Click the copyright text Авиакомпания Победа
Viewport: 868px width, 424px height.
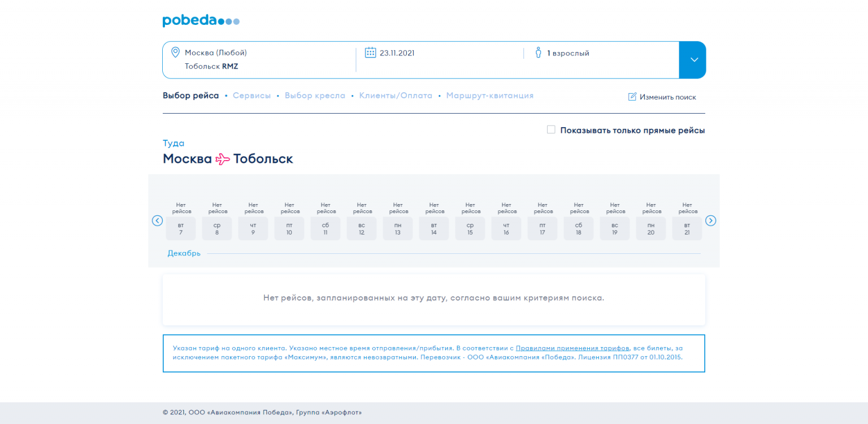(262, 413)
